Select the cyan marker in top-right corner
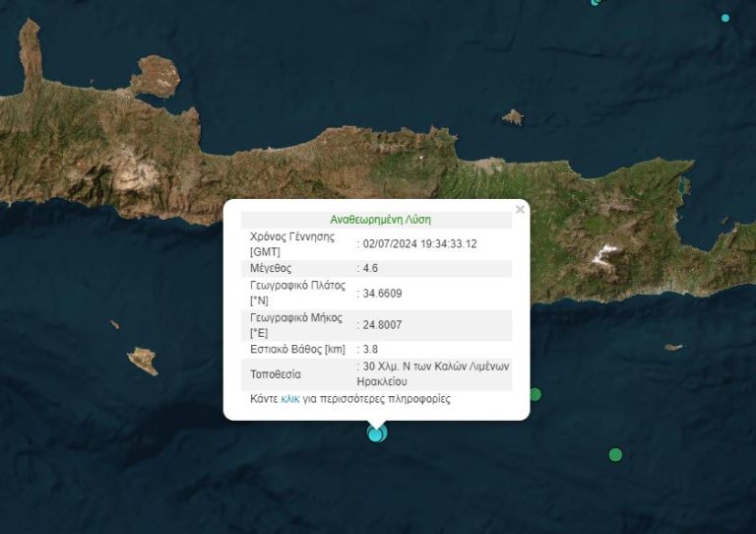This screenshot has height=534, width=756. tap(725, 18)
